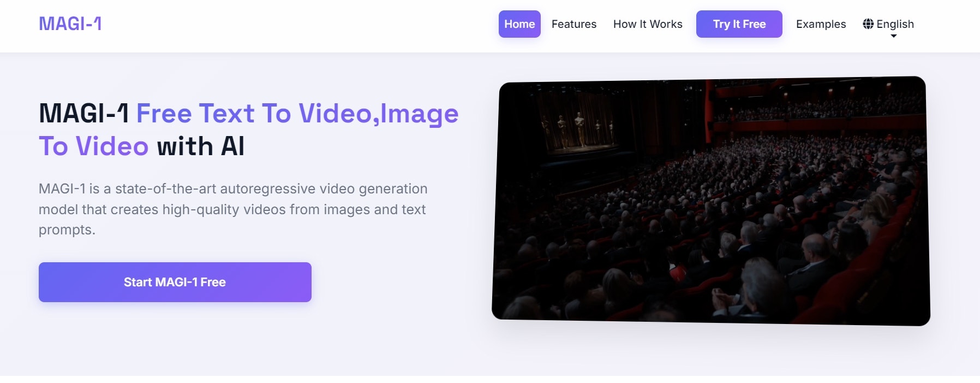Click the 'with AI' heading text

tap(201, 146)
